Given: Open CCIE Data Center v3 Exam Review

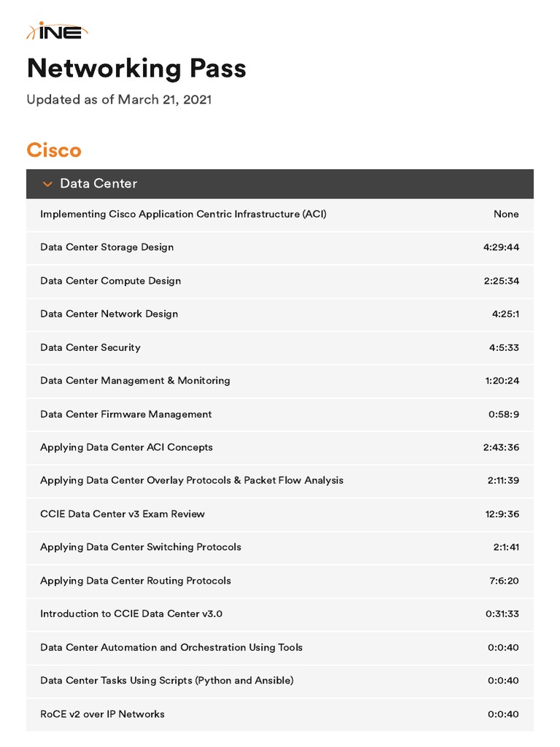Looking at the screenshot, I should point(122,514).
